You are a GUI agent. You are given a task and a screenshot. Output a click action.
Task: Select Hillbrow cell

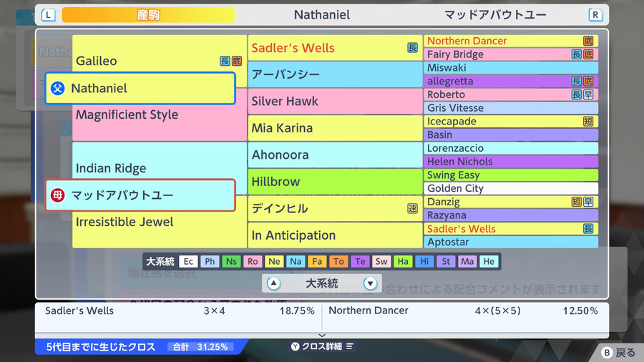(335, 182)
